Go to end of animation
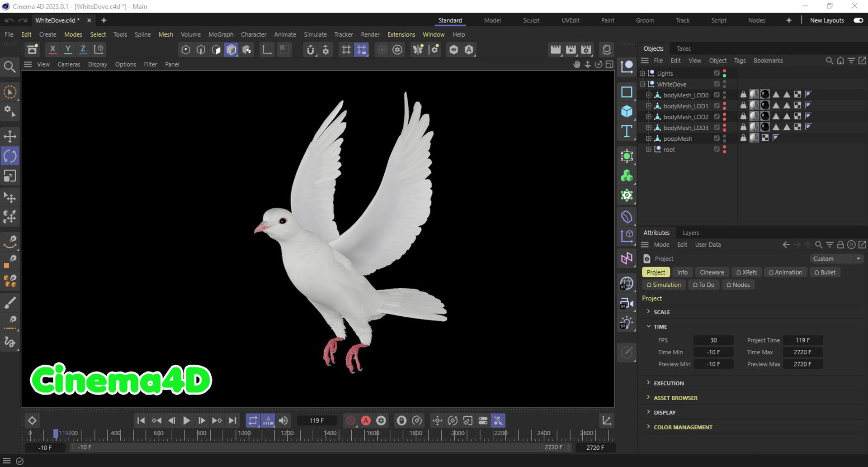 click(x=232, y=420)
